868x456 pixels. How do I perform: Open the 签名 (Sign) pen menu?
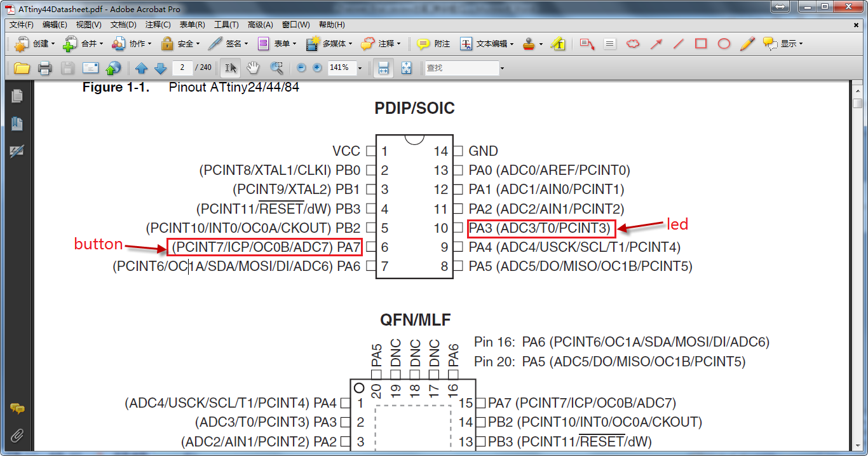[x=228, y=44]
